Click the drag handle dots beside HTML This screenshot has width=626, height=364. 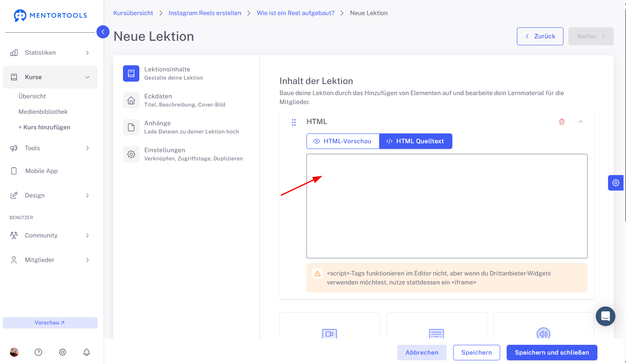(x=294, y=122)
